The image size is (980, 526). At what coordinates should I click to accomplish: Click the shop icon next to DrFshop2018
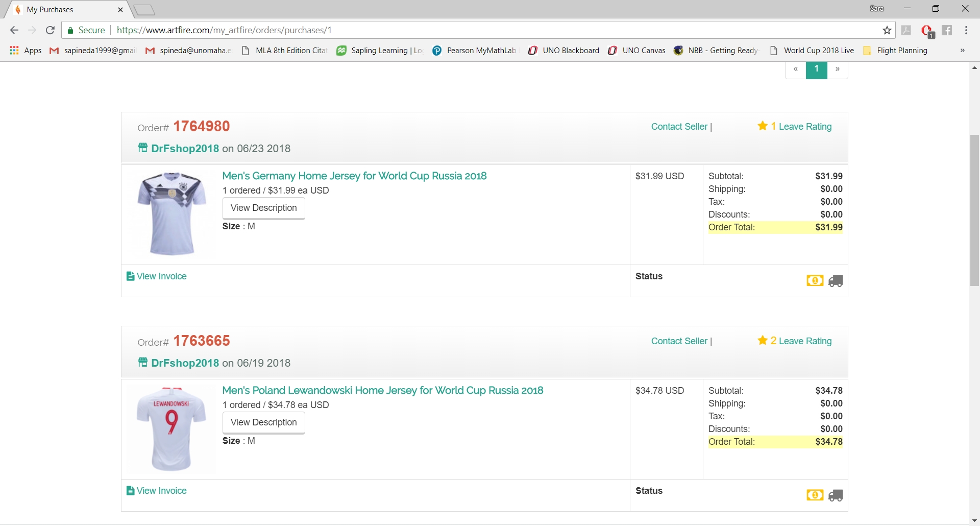tap(142, 148)
